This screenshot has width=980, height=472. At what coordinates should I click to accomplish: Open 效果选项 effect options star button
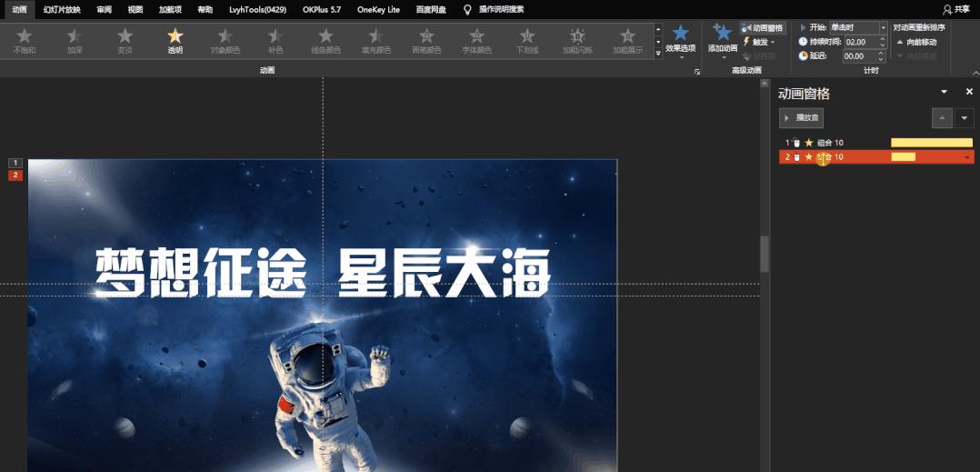point(680,41)
